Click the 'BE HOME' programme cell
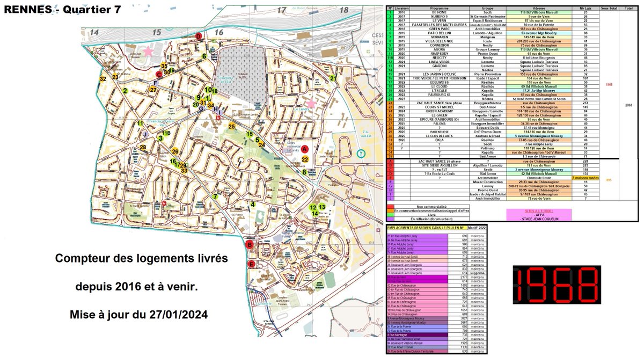Viewport: 644px width, 357px height. (439, 12)
